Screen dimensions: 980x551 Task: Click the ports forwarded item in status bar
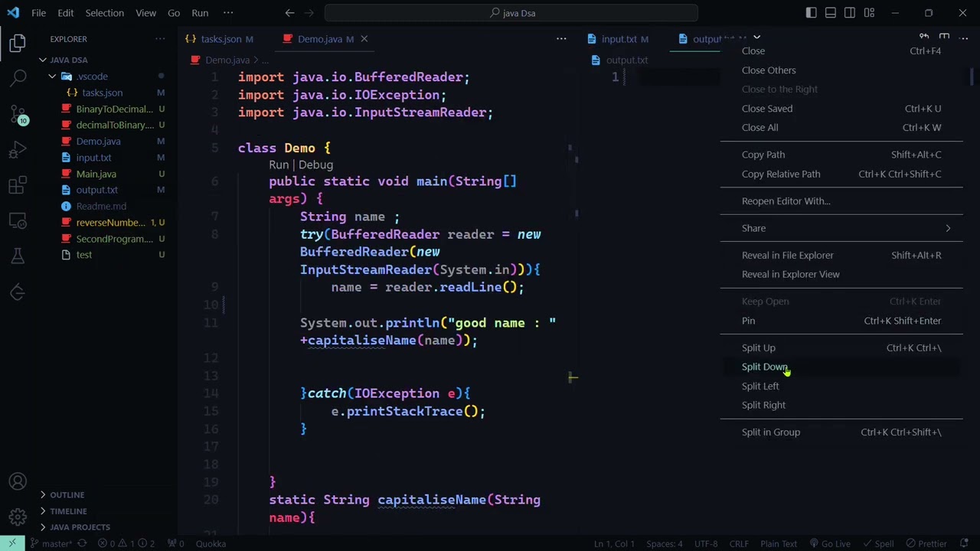point(175,543)
